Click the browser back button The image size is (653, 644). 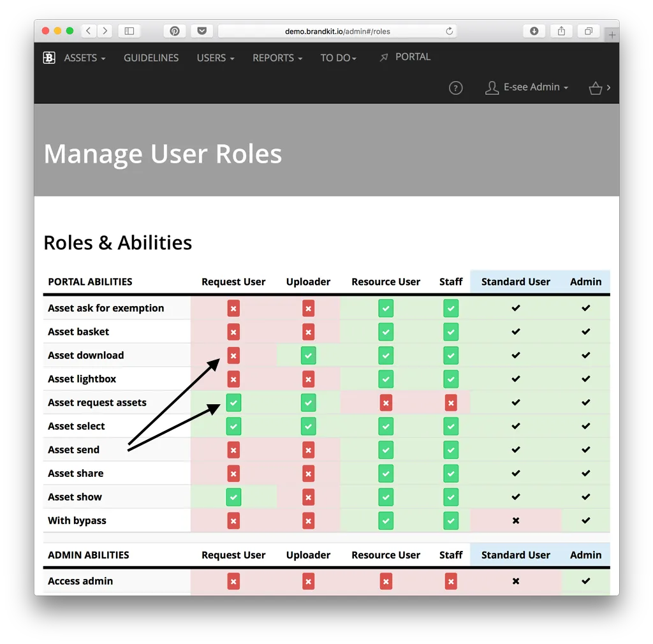(88, 31)
